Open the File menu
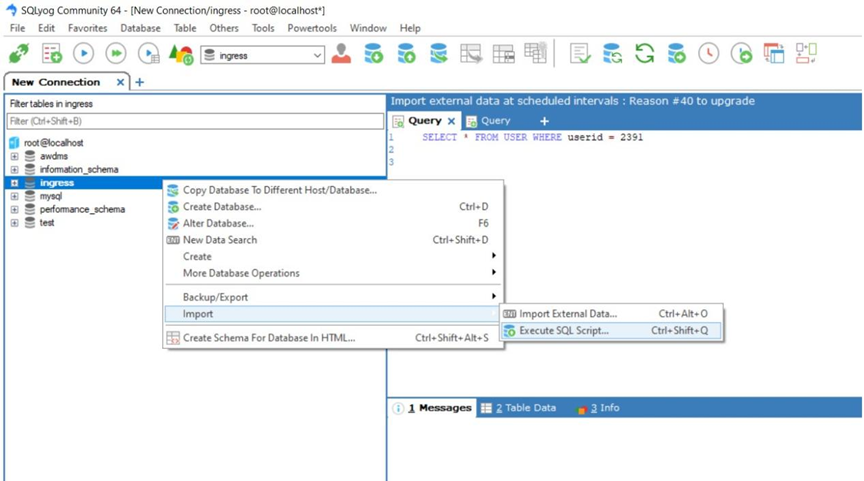 (x=18, y=28)
